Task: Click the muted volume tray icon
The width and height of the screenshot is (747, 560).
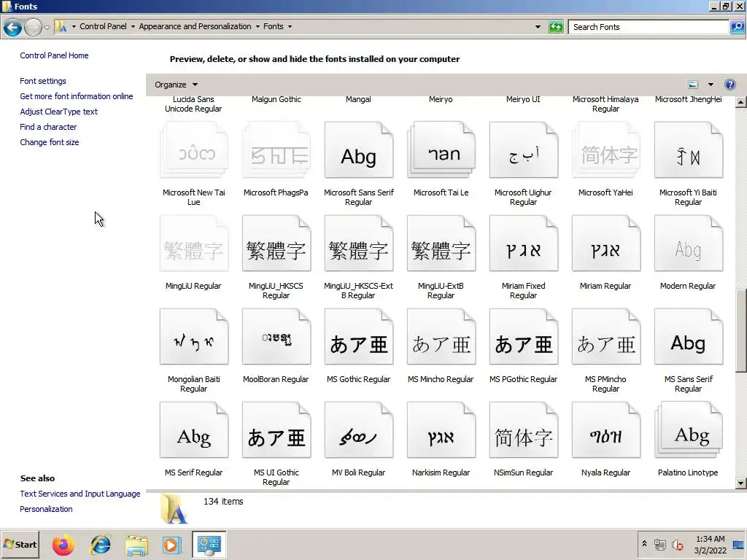Action: (677, 544)
